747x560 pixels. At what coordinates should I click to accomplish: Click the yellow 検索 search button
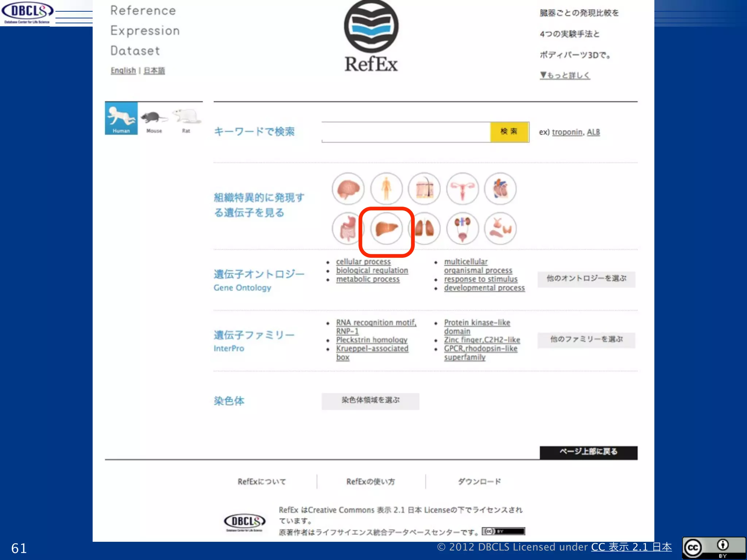(509, 132)
